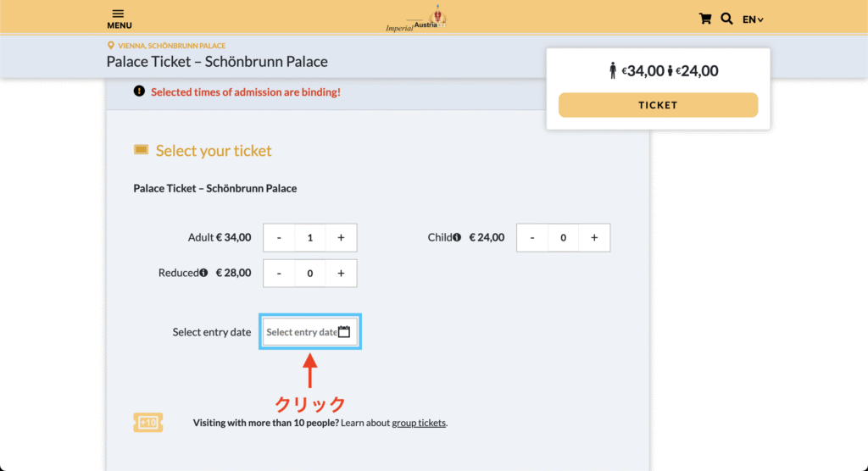Click the yellow TICKET button
This screenshot has width=868, height=471.
[x=658, y=105]
